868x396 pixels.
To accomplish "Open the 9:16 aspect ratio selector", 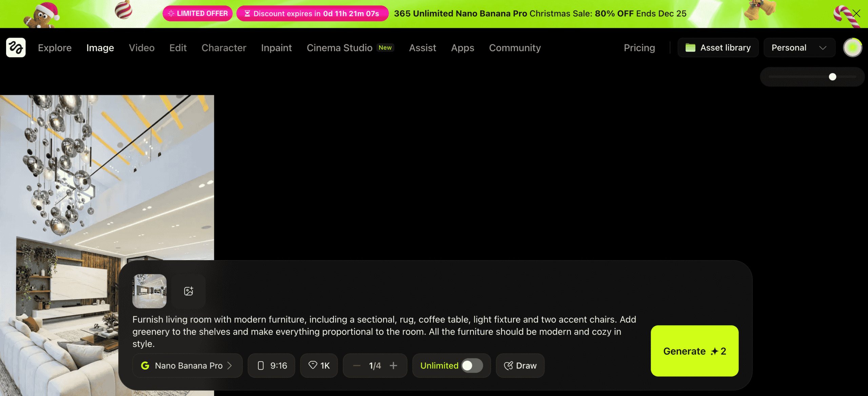I will tap(272, 366).
